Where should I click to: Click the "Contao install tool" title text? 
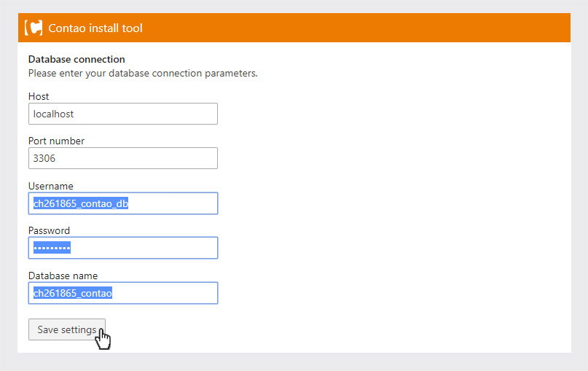coord(95,28)
